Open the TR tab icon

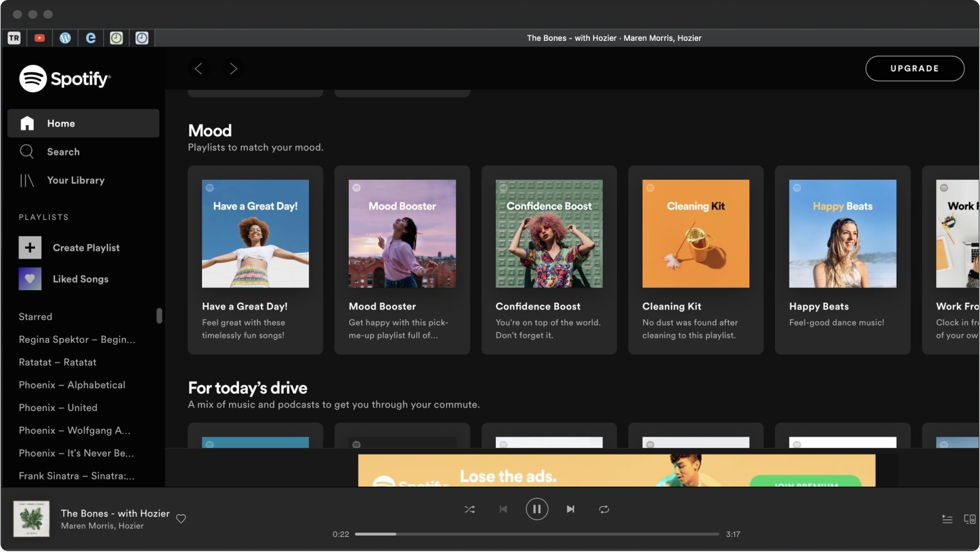pyautogui.click(x=14, y=38)
